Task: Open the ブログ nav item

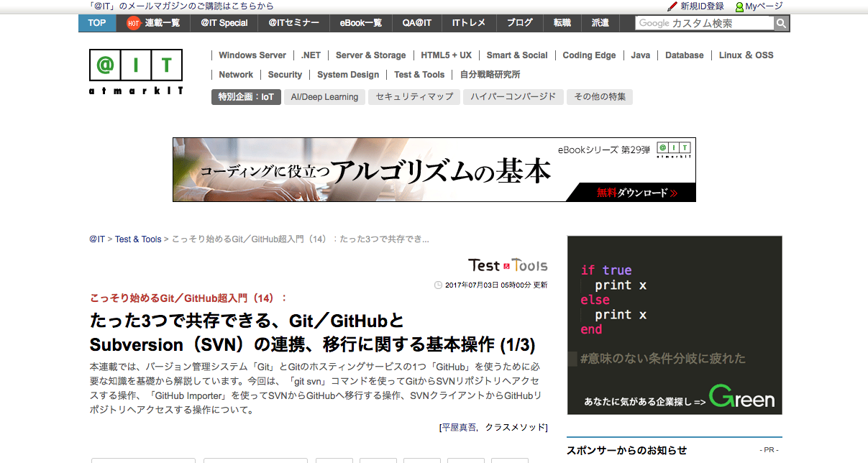Action: (x=519, y=23)
